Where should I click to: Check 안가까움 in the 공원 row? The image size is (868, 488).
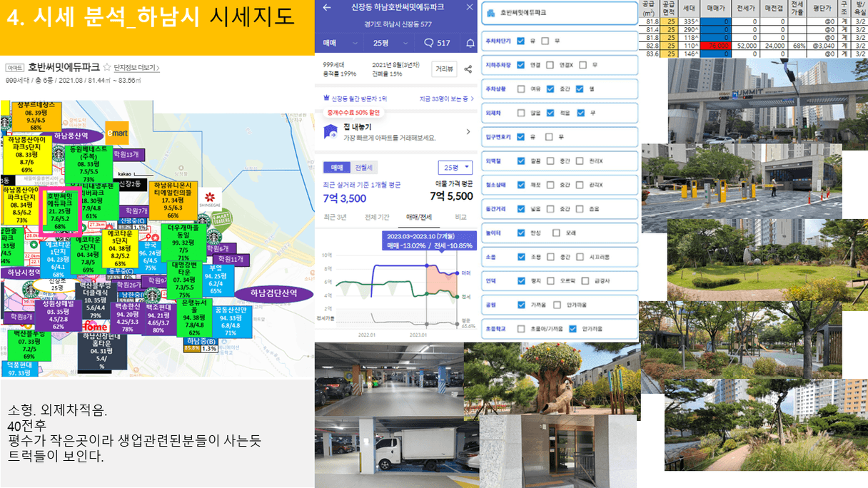[555, 305]
